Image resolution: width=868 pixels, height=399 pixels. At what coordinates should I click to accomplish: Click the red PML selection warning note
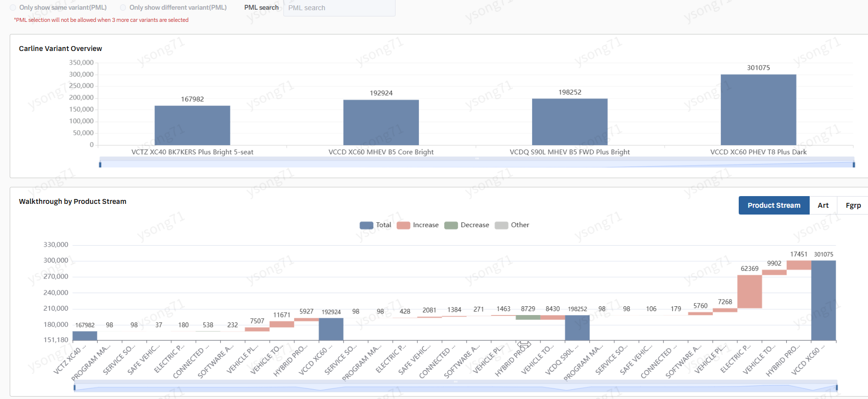101,20
